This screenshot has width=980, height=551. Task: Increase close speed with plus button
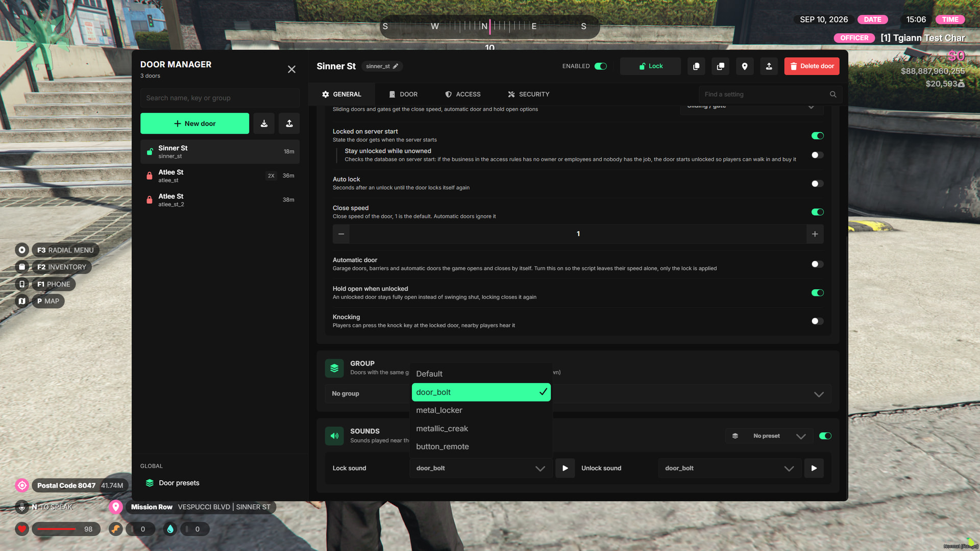coord(815,234)
